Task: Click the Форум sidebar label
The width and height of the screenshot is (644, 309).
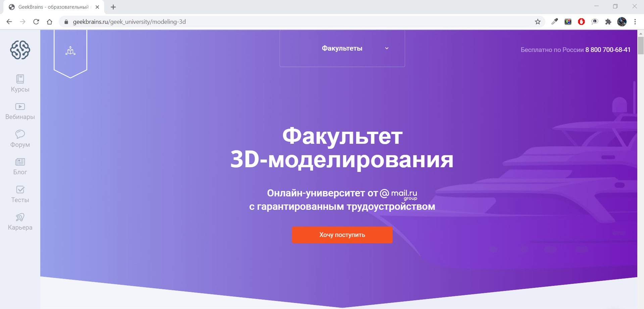Action: click(20, 145)
